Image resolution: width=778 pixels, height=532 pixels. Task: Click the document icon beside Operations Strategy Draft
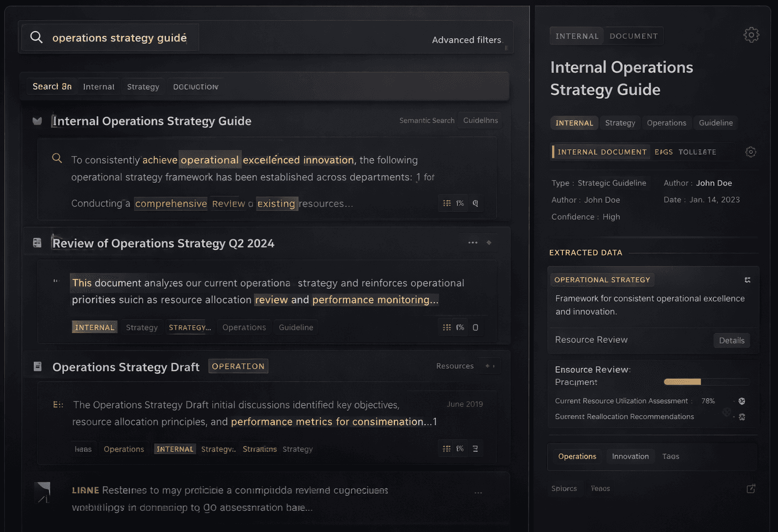[x=38, y=367]
